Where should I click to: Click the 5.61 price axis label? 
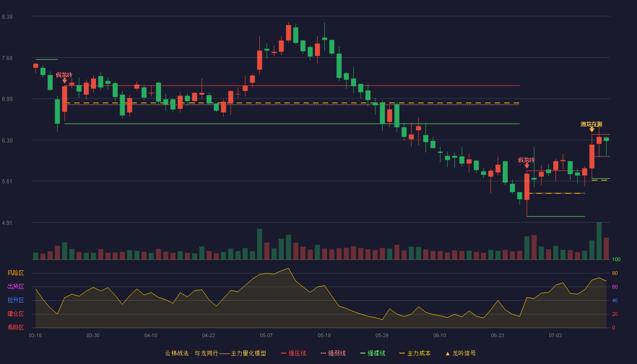pos(7,182)
